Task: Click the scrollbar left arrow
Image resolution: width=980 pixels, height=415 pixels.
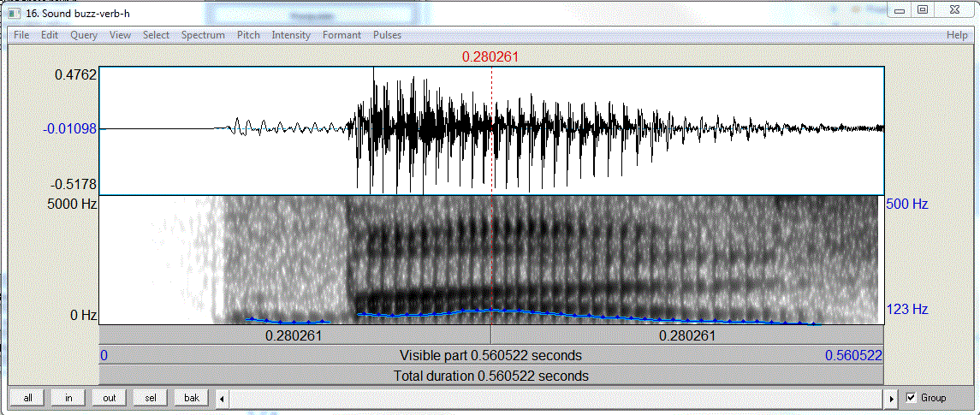Action: pos(222,398)
